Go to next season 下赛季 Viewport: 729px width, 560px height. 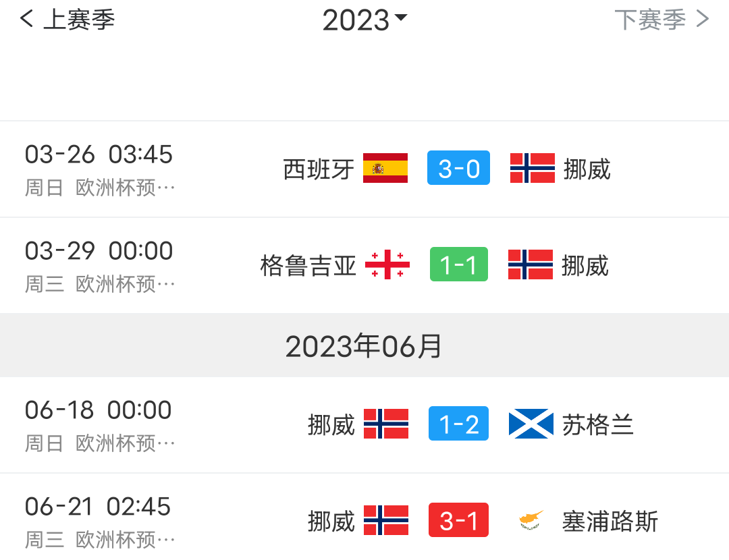tap(661, 20)
